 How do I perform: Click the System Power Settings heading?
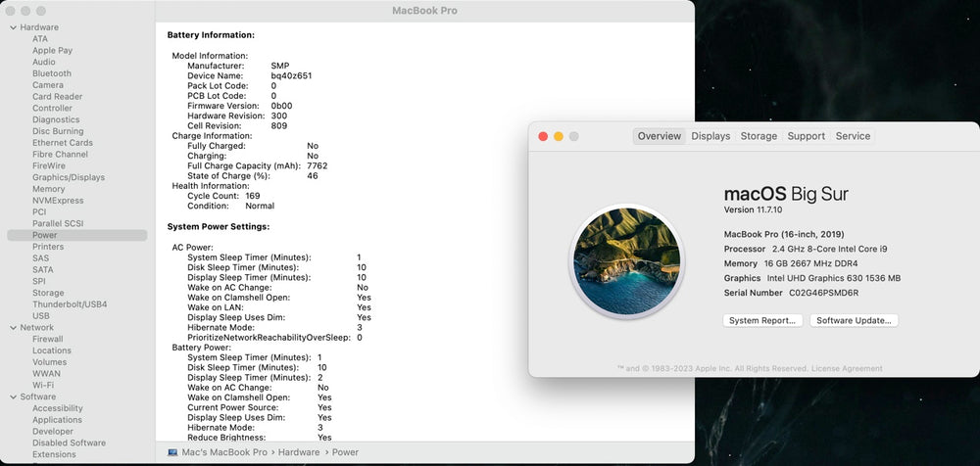point(219,227)
